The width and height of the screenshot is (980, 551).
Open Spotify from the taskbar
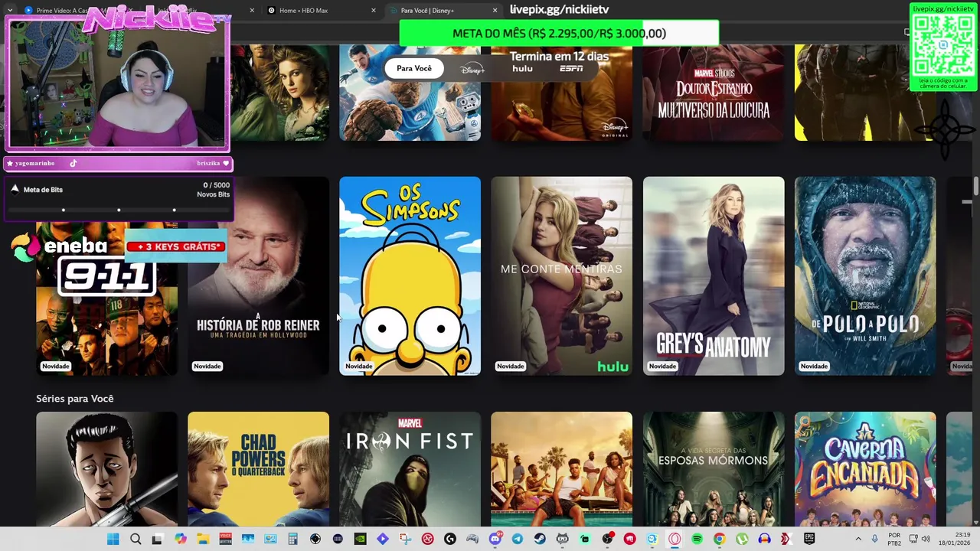coord(697,539)
